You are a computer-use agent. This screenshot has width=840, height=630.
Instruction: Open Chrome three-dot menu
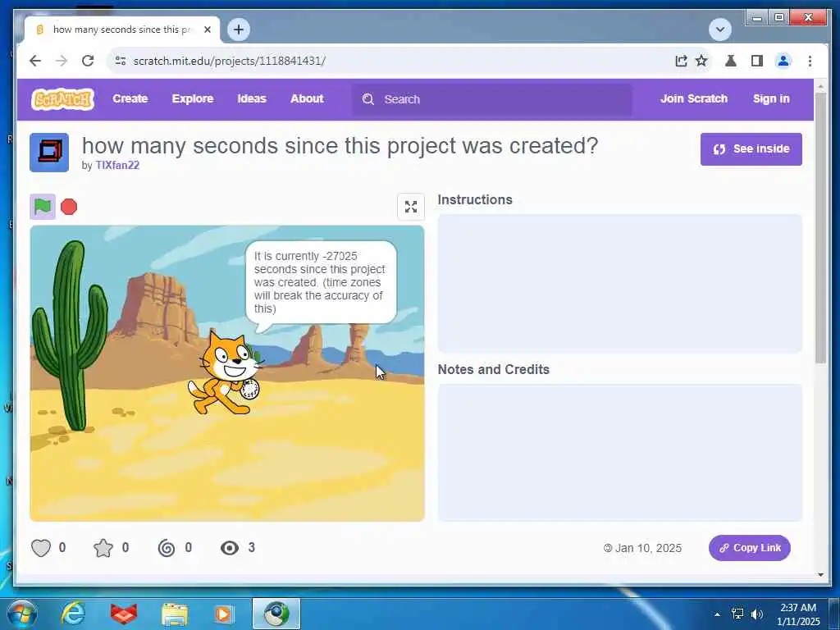[810, 61]
